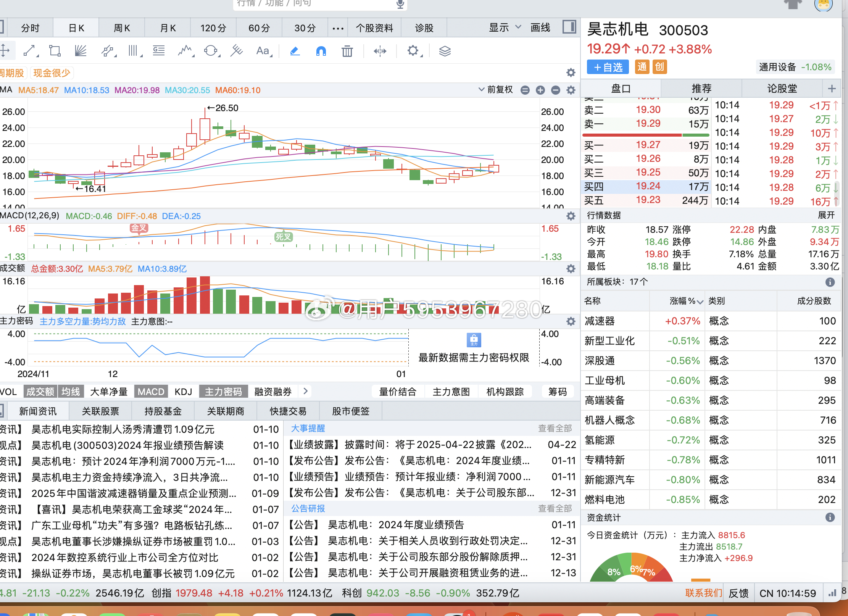This screenshot has height=616, width=848.
Task: Click the +自选 add watchlist button
Action: pos(608,67)
